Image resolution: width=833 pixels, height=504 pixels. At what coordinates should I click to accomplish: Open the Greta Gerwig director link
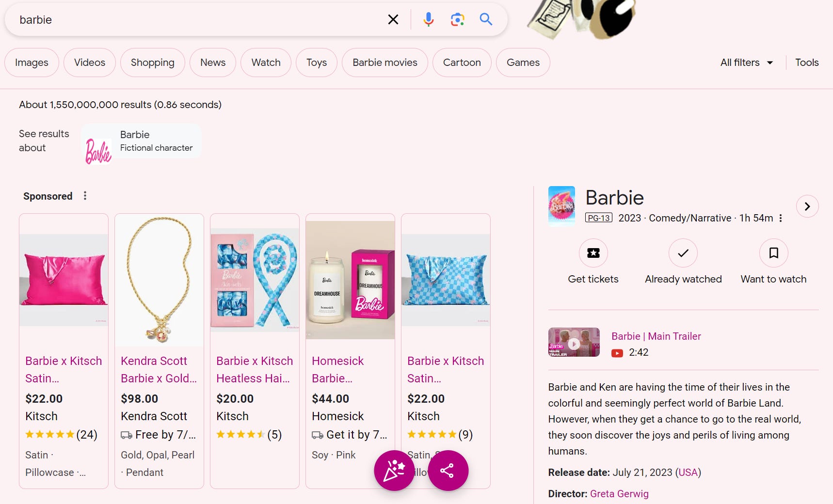pos(619,494)
